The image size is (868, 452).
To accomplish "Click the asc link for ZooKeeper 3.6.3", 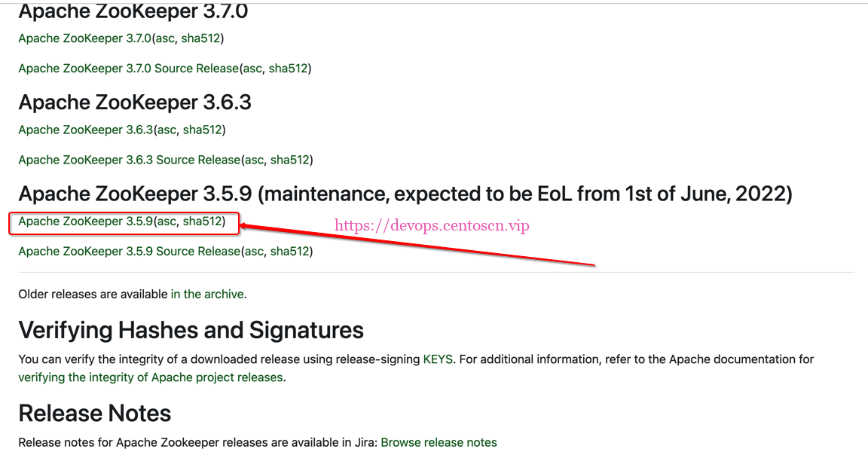I will point(166,130).
